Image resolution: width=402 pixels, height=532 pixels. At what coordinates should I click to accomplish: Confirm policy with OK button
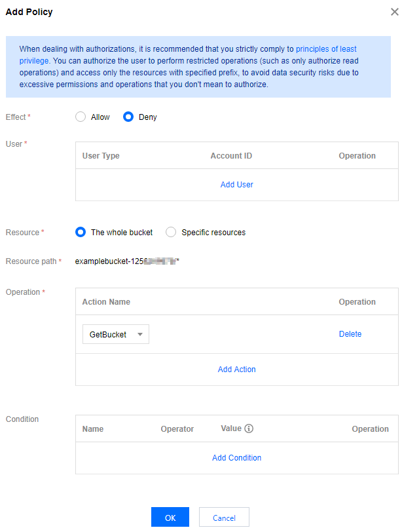(170, 518)
